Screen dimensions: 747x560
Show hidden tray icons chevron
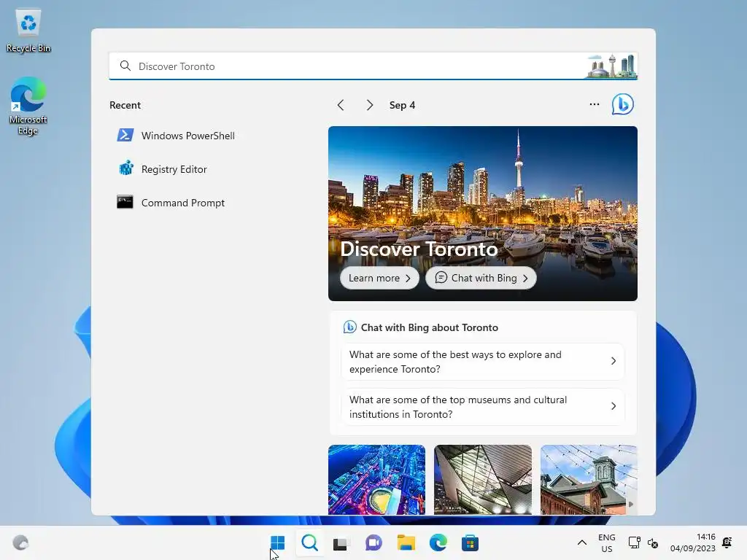pos(581,542)
